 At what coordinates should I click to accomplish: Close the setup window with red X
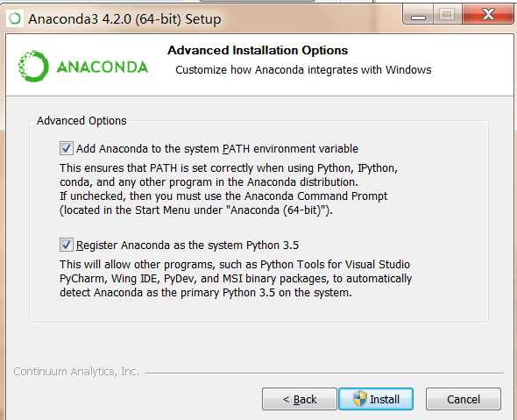point(488,15)
